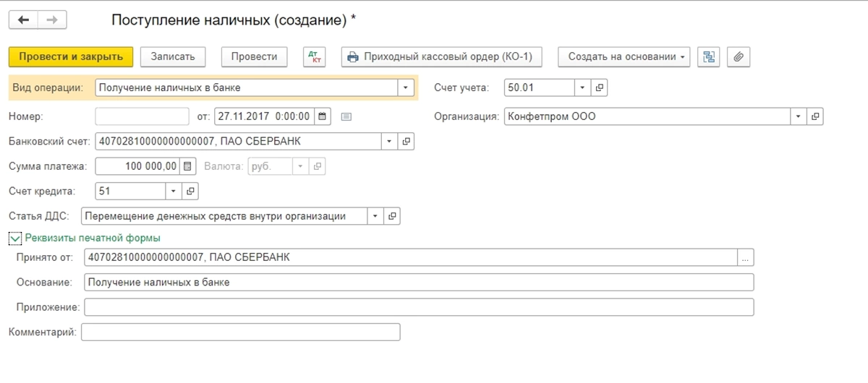The width and height of the screenshot is (868, 383).
Task: Click the Записать button
Action: (x=172, y=57)
